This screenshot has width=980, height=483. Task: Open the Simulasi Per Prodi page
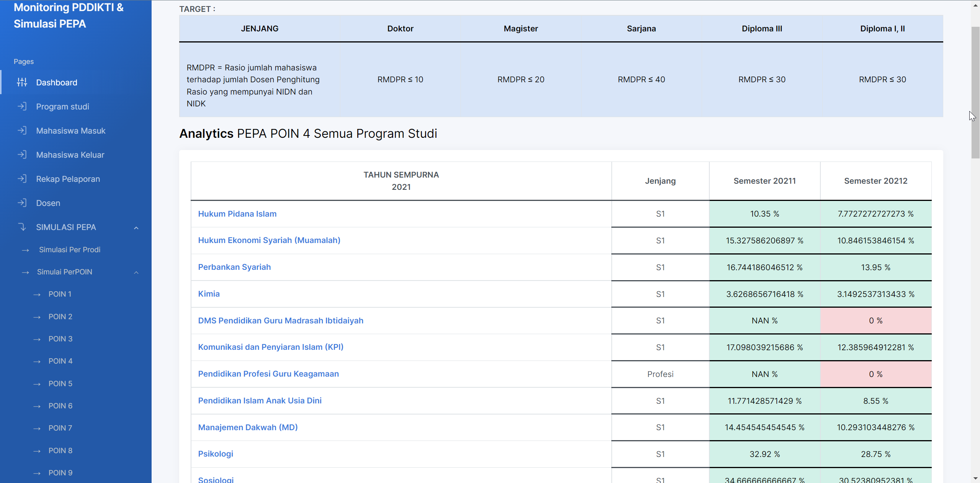pyautogui.click(x=70, y=250)
